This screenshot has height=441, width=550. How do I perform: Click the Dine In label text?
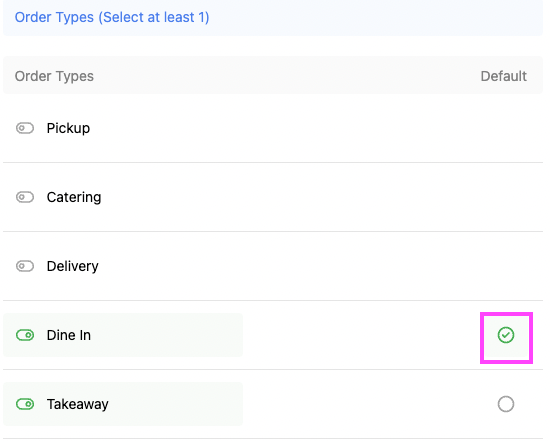pyautogui.click(x=69, y=335)
